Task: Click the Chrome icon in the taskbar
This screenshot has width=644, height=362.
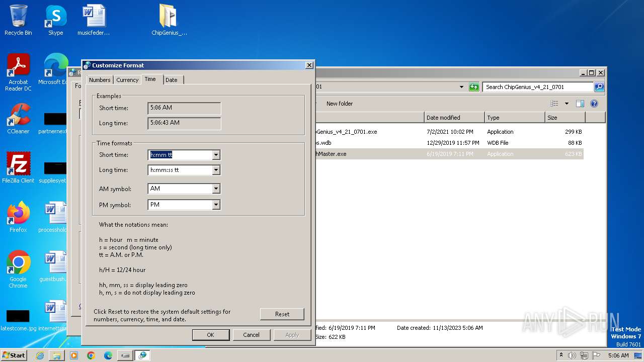Action: click(91, 355)
